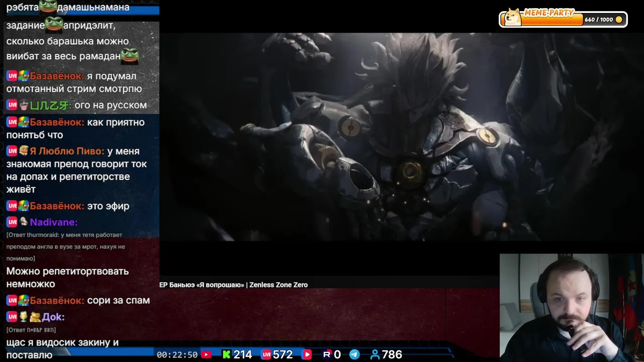644x362 pixels.
Task: Open Базавёнок in the 'сори за спам' message
Action: (x=57, y=300)
